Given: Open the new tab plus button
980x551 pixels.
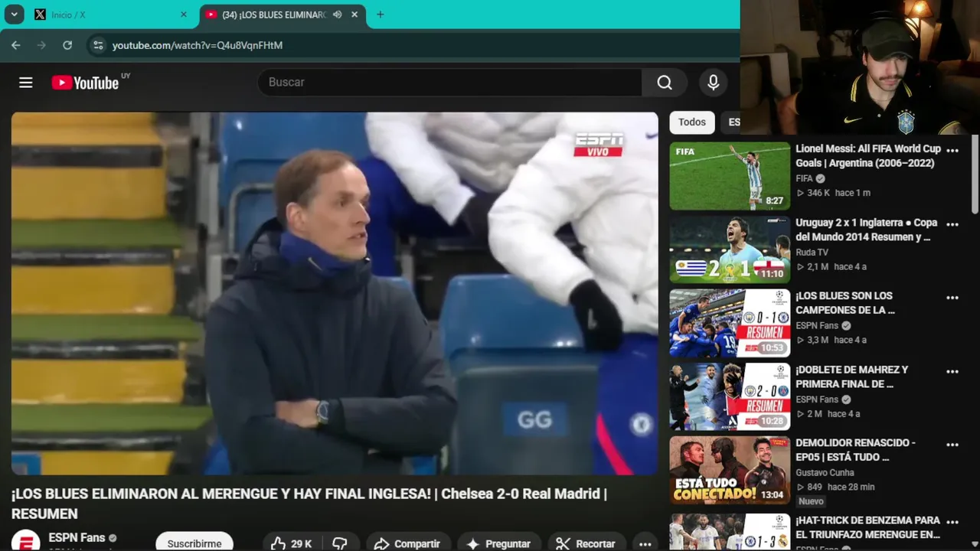Looking at the screenshot, I should 380,15.
